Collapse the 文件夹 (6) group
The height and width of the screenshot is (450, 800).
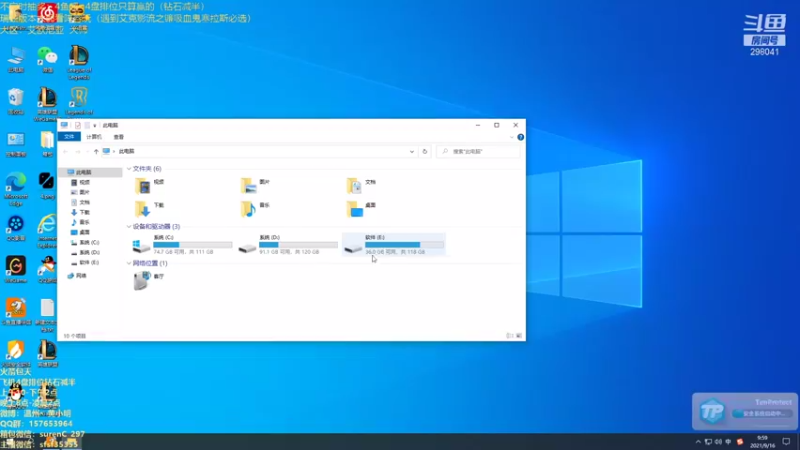click(x=129, y=168)
